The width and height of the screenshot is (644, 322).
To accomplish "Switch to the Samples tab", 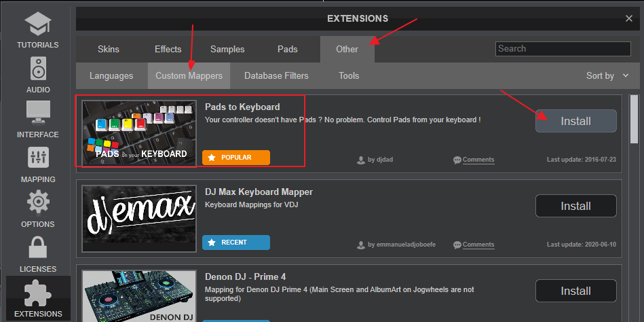I will point(227,50).
